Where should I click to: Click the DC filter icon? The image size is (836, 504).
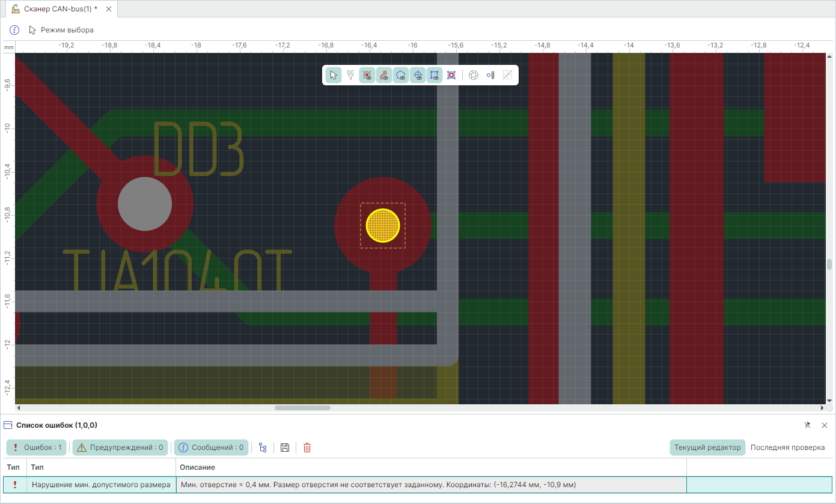(x=350, y=75)
